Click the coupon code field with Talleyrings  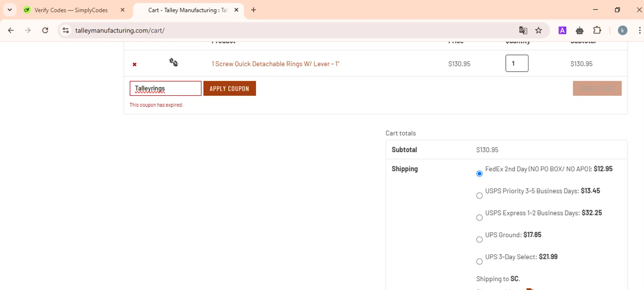point(165,88)
